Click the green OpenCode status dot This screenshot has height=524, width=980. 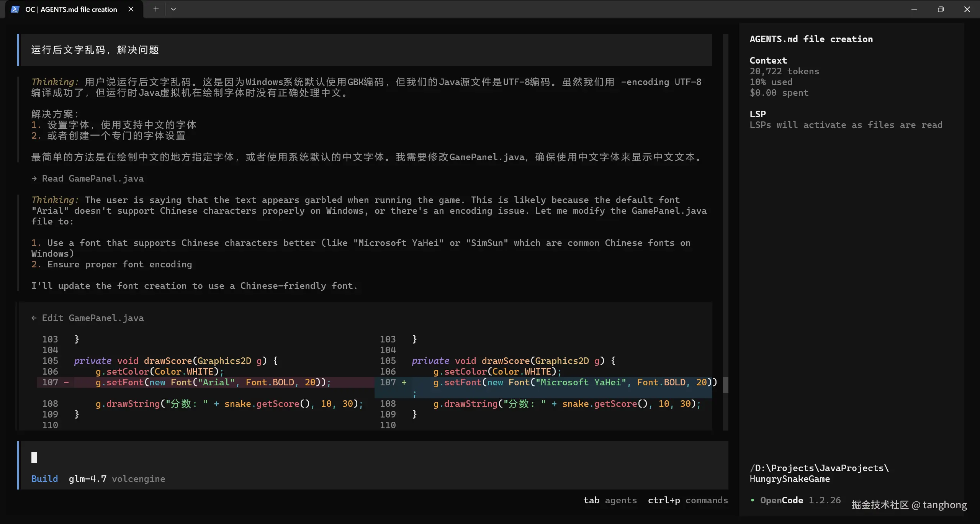tap(753, 500)
